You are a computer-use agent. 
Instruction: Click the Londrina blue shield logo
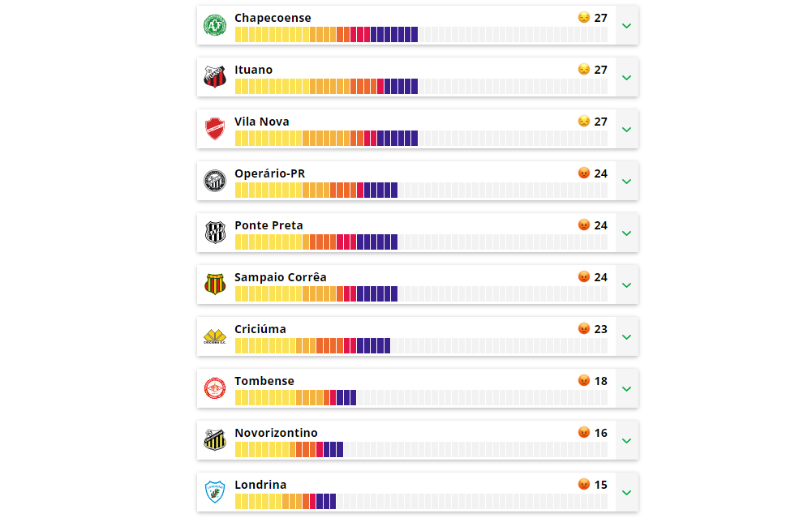215,492
